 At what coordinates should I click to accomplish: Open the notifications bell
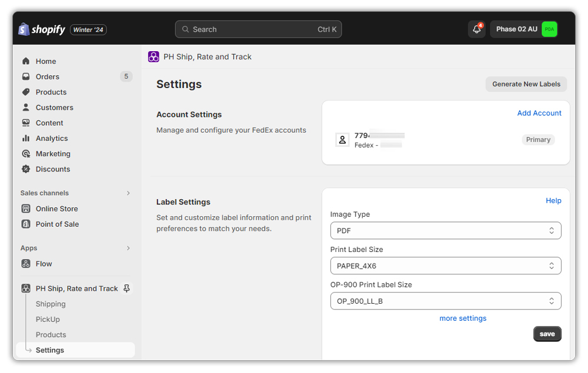tap(477, 29)
